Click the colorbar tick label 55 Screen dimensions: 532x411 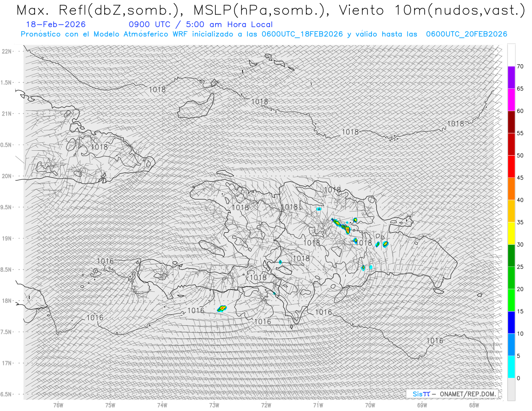520,133
